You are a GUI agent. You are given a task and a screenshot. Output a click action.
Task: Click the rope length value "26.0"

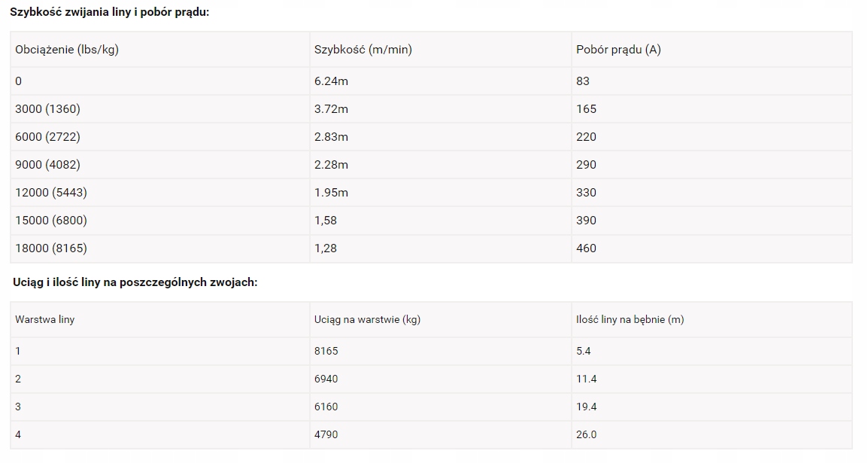point(587,434)
